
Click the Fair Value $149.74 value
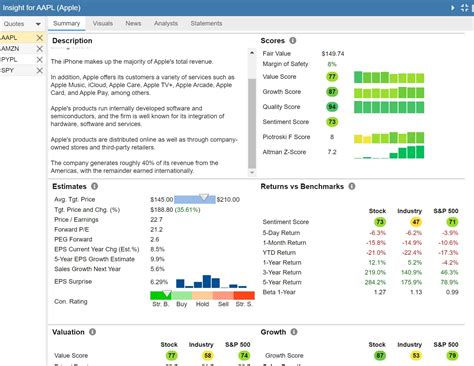[x=333, y=54]
